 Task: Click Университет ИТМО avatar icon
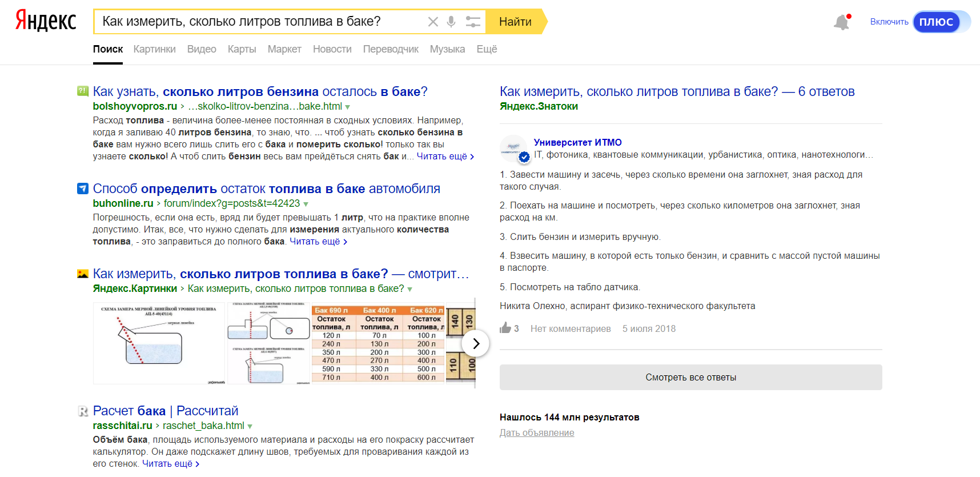tap(514, 149)
